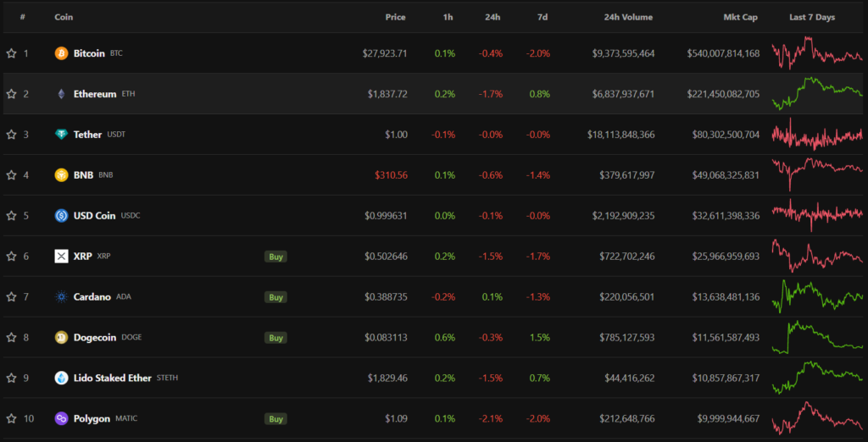Open Polygon's 7-day sparkline chart
The height and width of the screenshot is (442, 868).
pyautogui.click(x=817, y=419)
